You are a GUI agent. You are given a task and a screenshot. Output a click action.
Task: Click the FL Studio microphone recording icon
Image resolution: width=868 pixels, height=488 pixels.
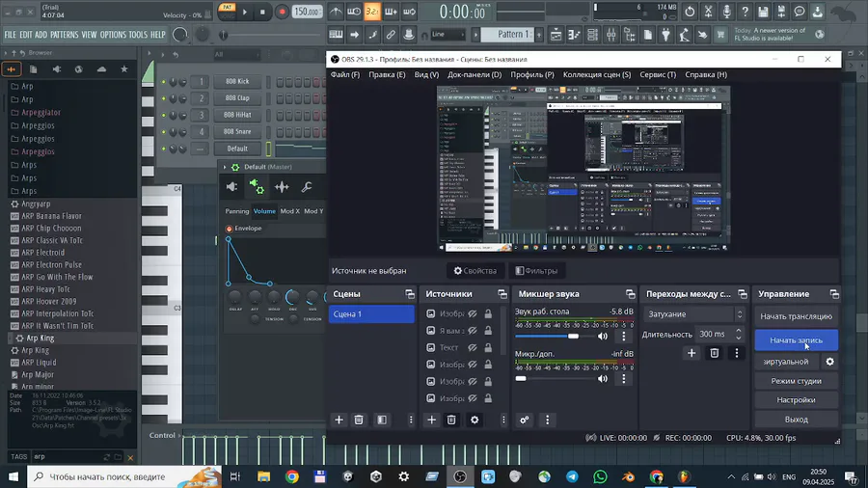click(726, 12)
